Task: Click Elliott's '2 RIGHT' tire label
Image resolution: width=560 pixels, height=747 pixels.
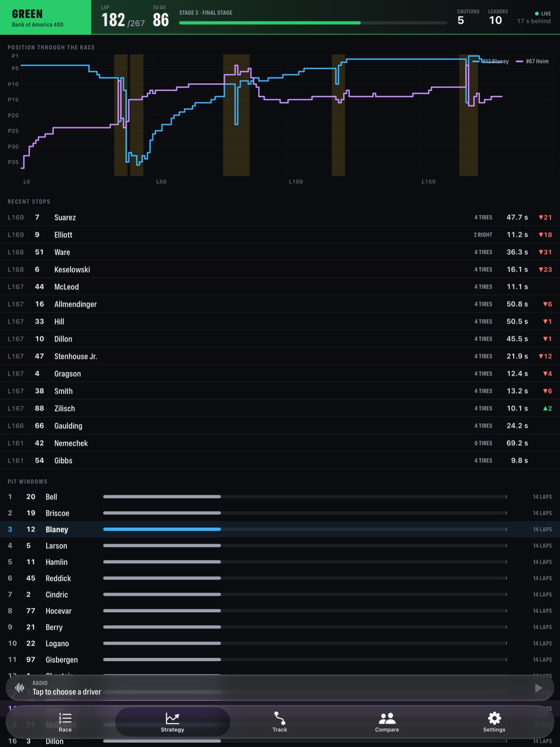Action: (x=483, y=235)
